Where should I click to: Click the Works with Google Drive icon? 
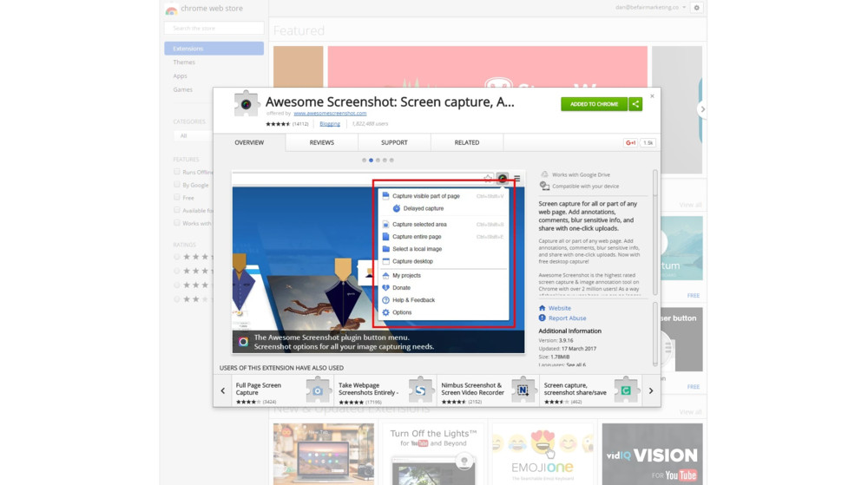[x=544, y=174]
